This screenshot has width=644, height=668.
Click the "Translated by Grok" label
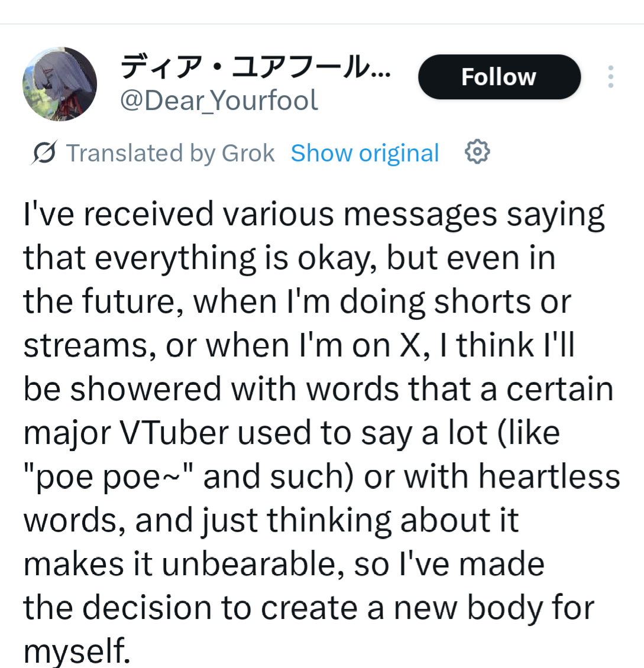pos(170,153)
